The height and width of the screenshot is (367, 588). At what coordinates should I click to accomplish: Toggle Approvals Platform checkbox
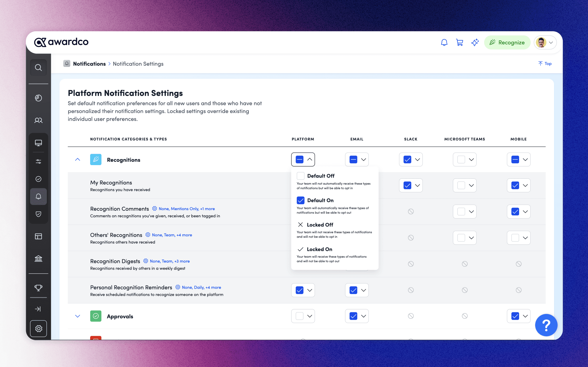(x=299, y=316)
